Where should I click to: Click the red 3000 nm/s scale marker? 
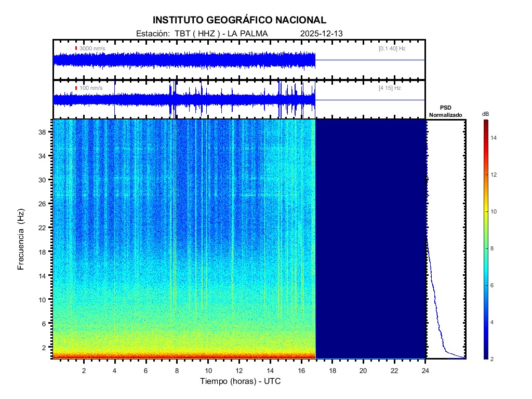coord(76,48)
